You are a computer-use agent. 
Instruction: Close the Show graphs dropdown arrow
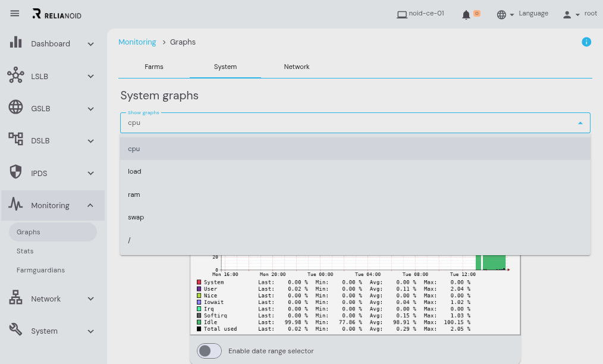(580, 123)
